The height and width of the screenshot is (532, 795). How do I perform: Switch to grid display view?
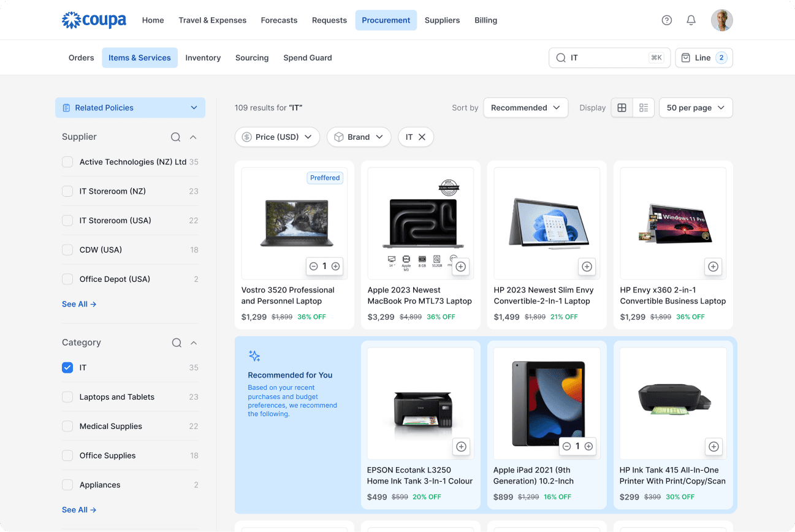point(622,108)
